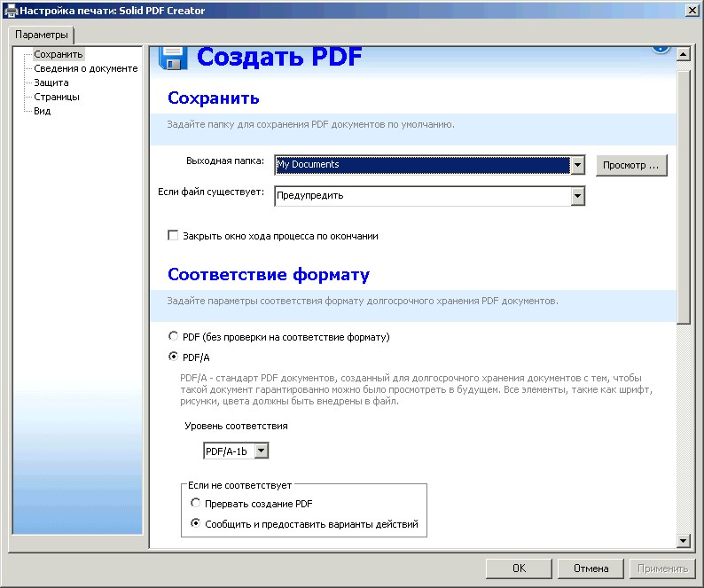704x588 pixels.
Task: Open the Параметры tab
Action: [x=42, y=35]
